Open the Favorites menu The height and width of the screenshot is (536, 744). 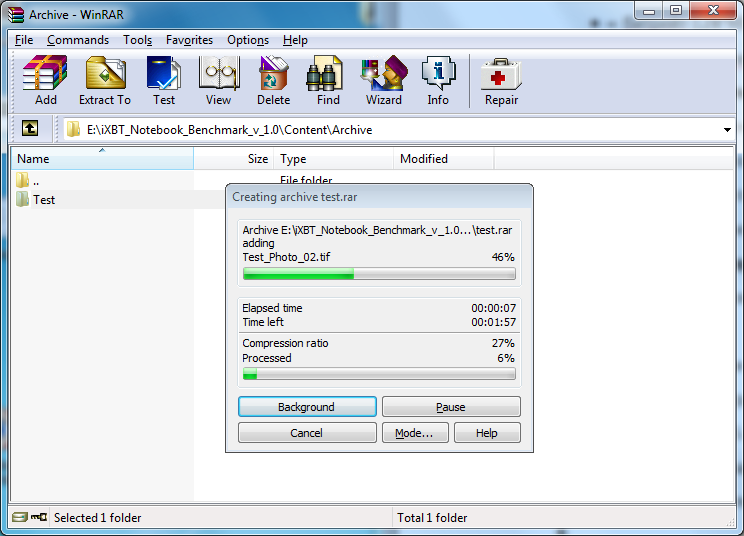coord(189,40)
